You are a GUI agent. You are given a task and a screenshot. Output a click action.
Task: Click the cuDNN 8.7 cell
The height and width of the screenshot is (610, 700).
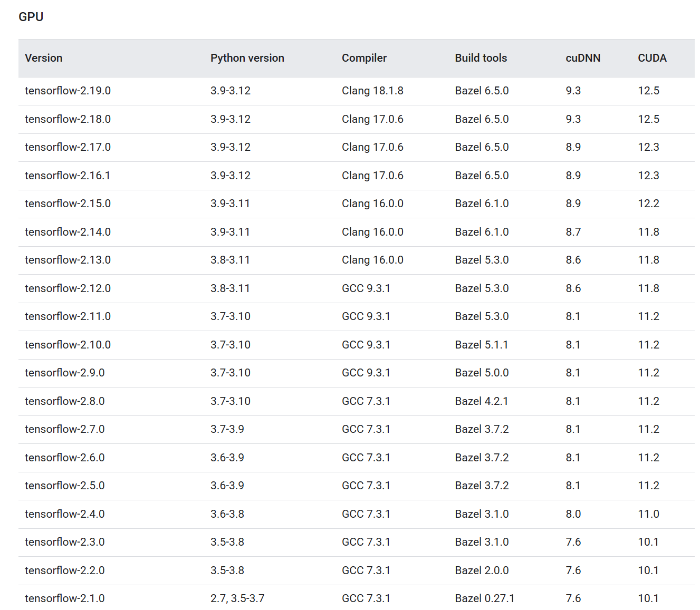[x=573, y=232]
